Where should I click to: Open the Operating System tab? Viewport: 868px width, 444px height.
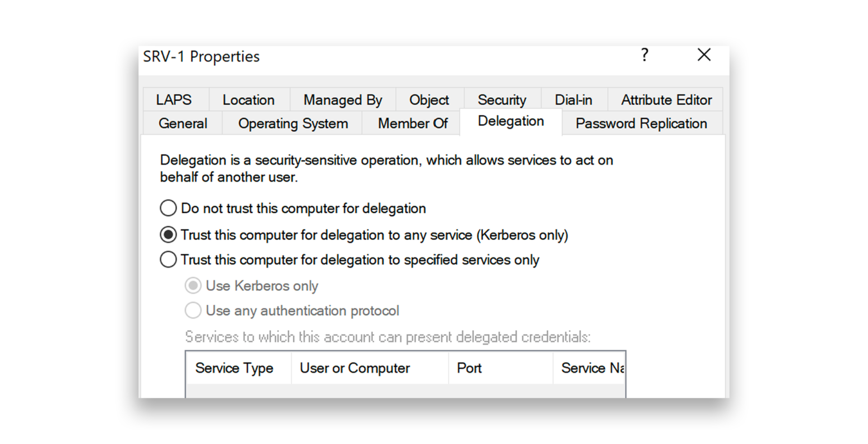coord(293,123)
